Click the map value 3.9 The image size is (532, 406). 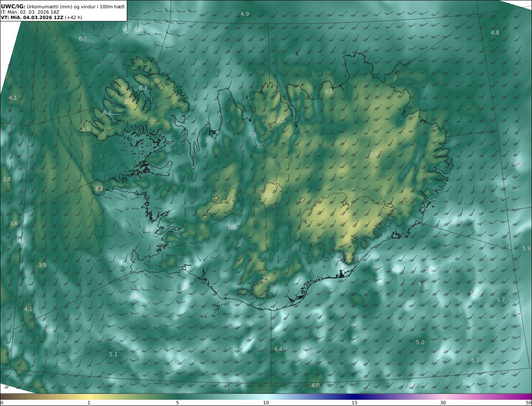click(42, 265)
